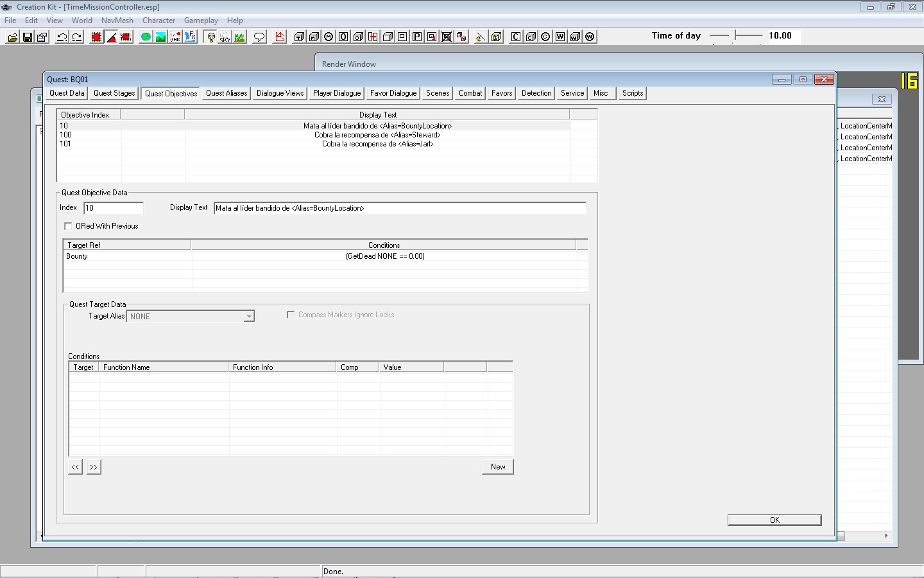Screen dimensions: 924x578
Task: Enable ORed With Previous checkbox
Action: (x=68, y=226)
